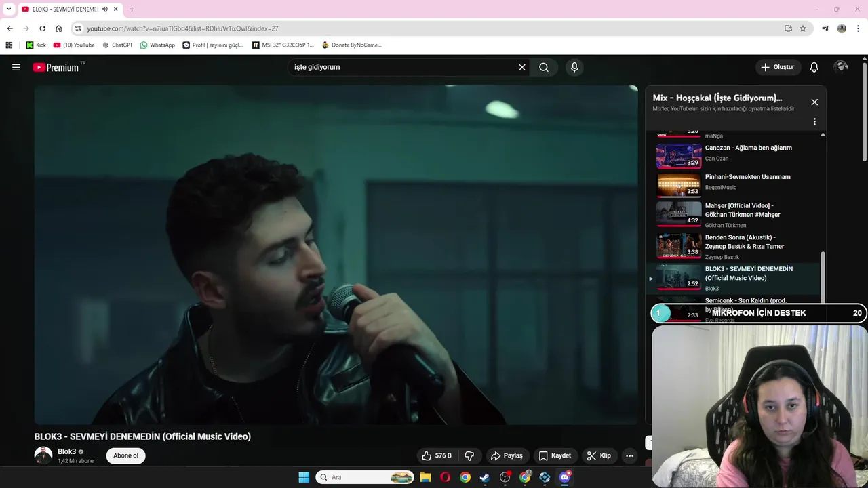Select BLOK3 - SEVMEYİ DENEMEDİN playlist title
The height and width of the screenshot is (488, 868).
749,273
